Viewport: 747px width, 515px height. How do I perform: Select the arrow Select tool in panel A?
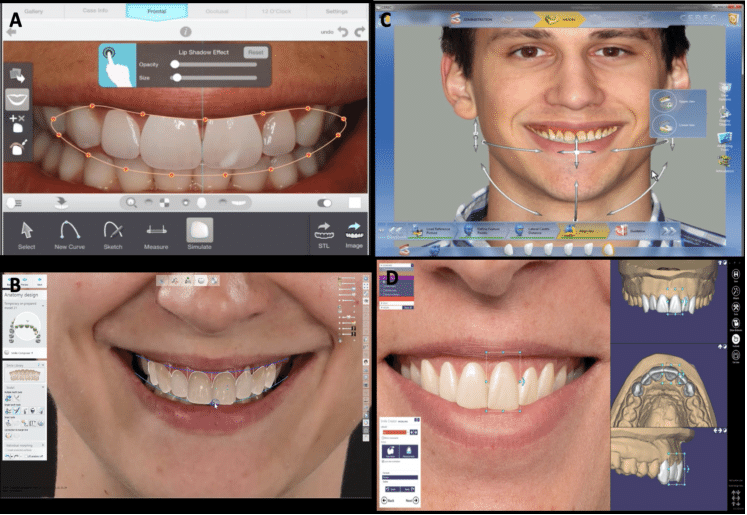coord(29,232)
